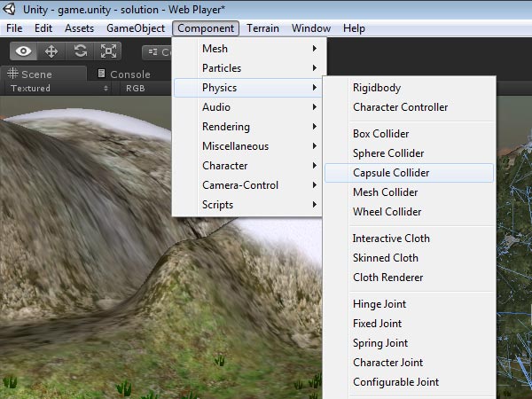This screenshot has width=532, height=399.
Task: Expand the Character submenu
Action: tap(247, 166)
